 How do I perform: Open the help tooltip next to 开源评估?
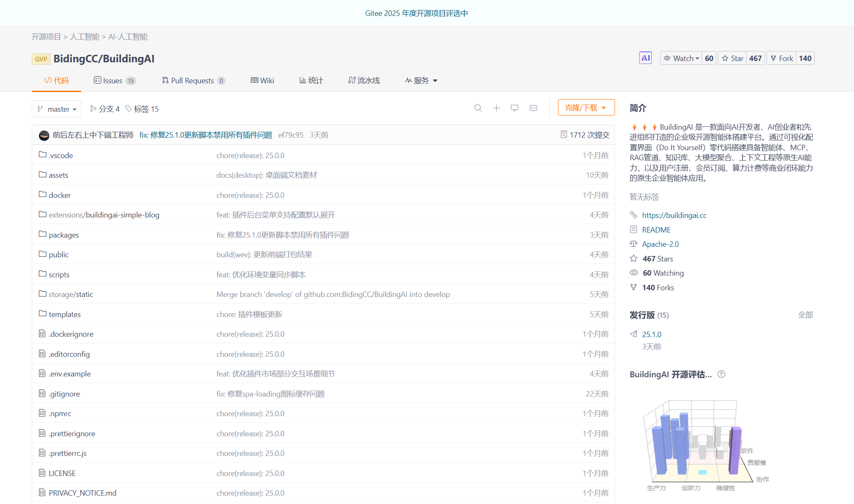pos(721,374)
